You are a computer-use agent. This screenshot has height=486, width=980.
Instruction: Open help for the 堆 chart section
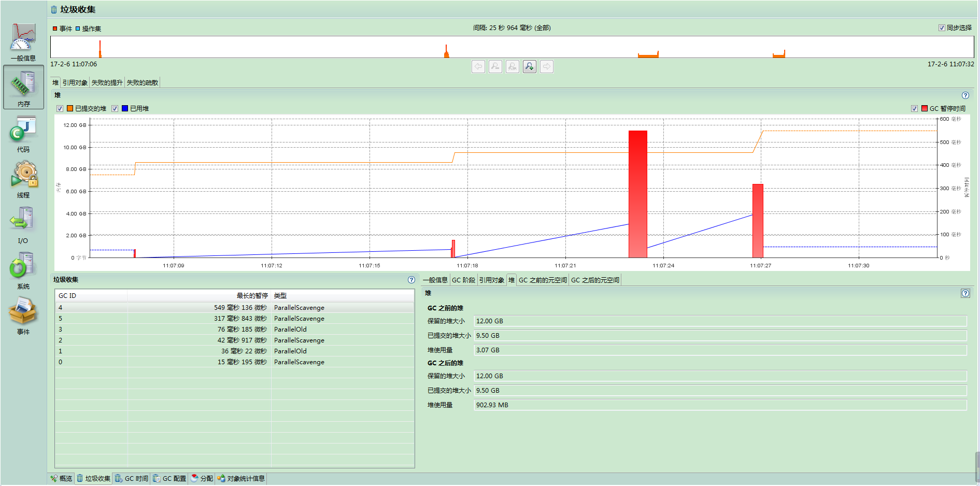965,95
